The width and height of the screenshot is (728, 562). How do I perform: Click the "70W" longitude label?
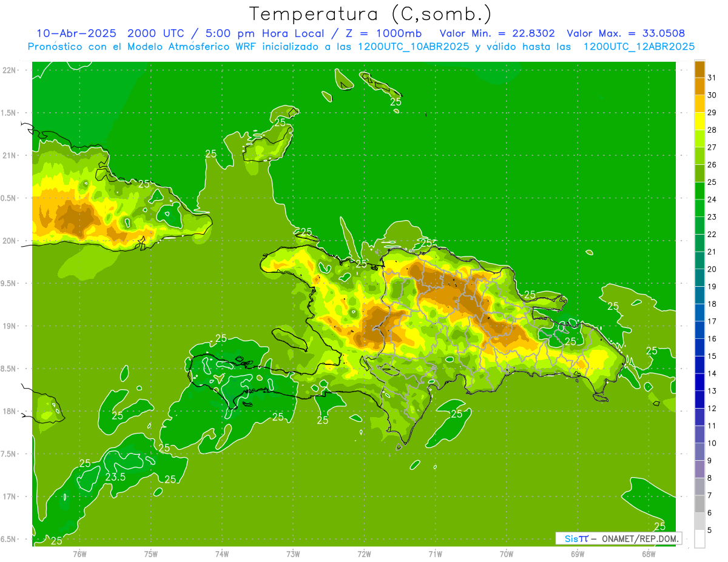pyautogui.click(x=507, y=554)
